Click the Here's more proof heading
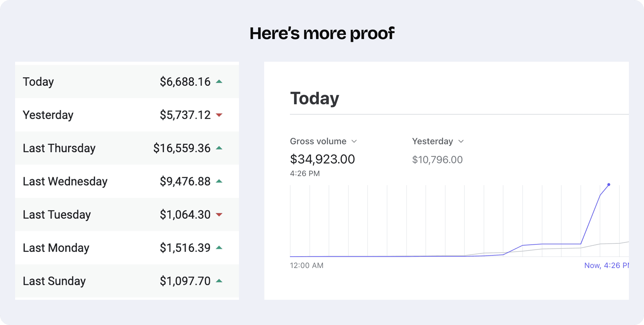The width and height of the screenshot is (644, 325). click(x=322, y=33)
